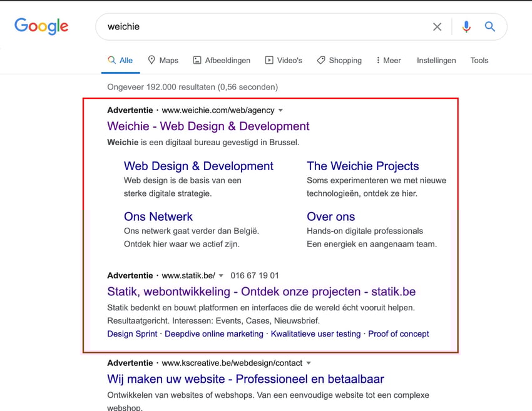
Task: Clear the search query with the X icon
Action: click(437, 26)
